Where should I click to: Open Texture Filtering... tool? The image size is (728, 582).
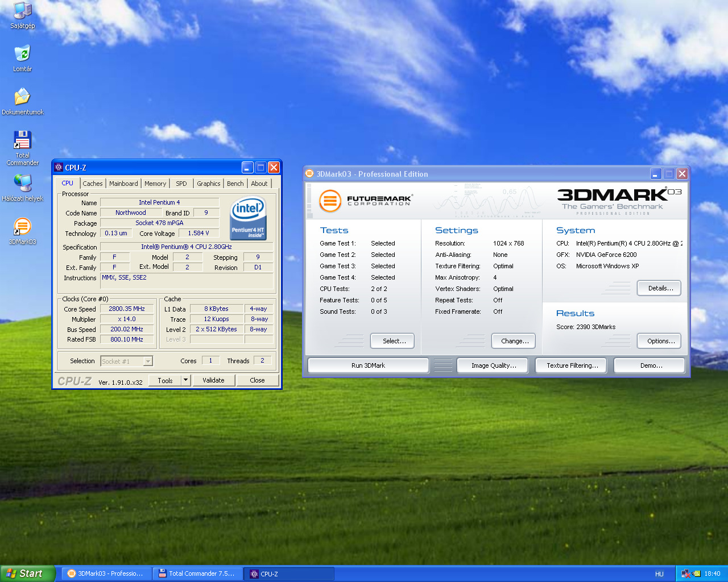(571, 365)
